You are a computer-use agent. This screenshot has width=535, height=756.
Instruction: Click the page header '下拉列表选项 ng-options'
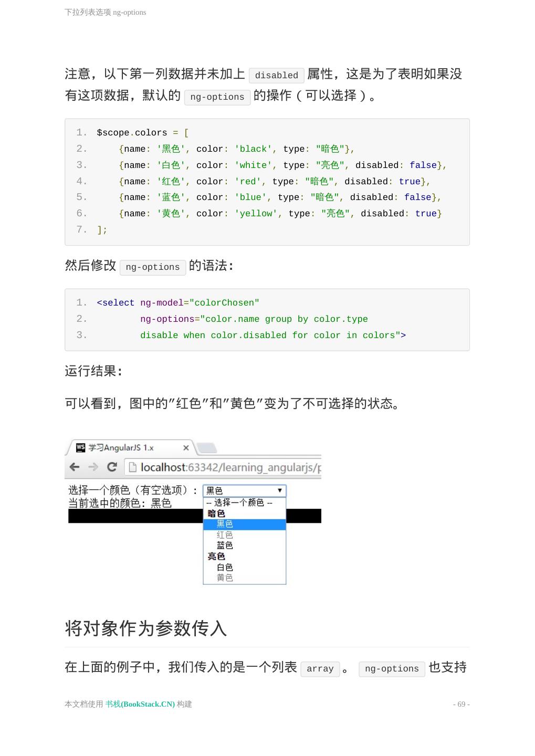106,12
